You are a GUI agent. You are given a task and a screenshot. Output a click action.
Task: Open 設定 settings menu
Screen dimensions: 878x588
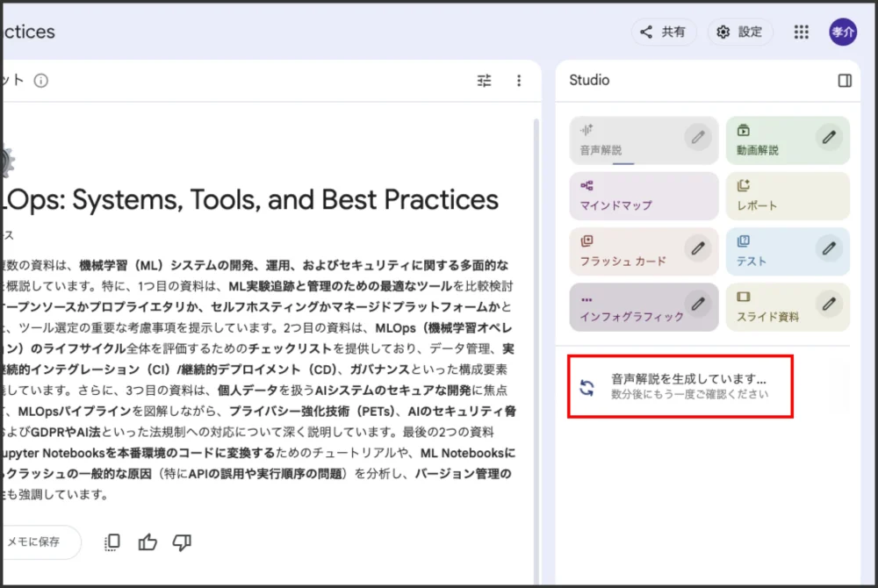tap(740, 32)
